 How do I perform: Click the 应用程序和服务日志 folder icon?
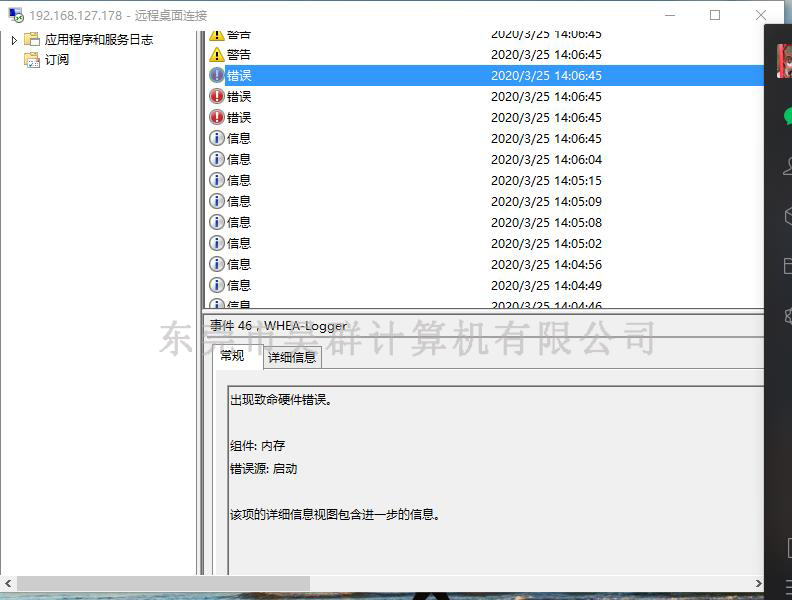pos(32,39)
